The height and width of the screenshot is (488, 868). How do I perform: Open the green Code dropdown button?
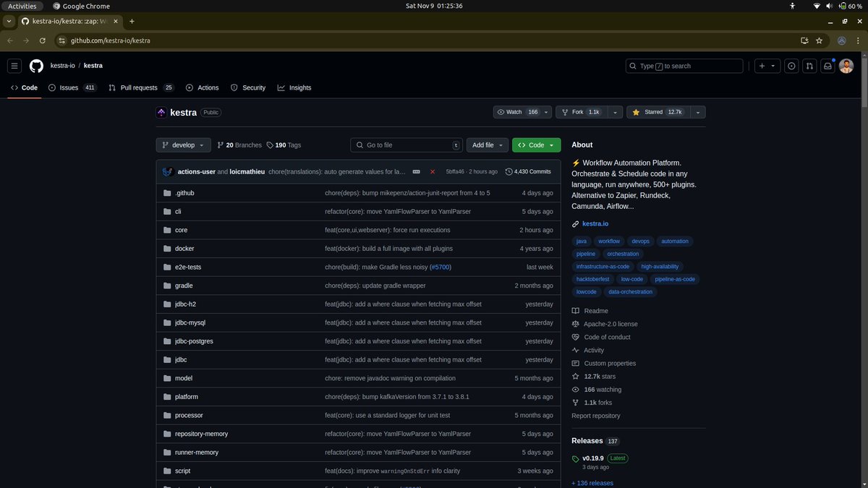[x=536, y=145]
